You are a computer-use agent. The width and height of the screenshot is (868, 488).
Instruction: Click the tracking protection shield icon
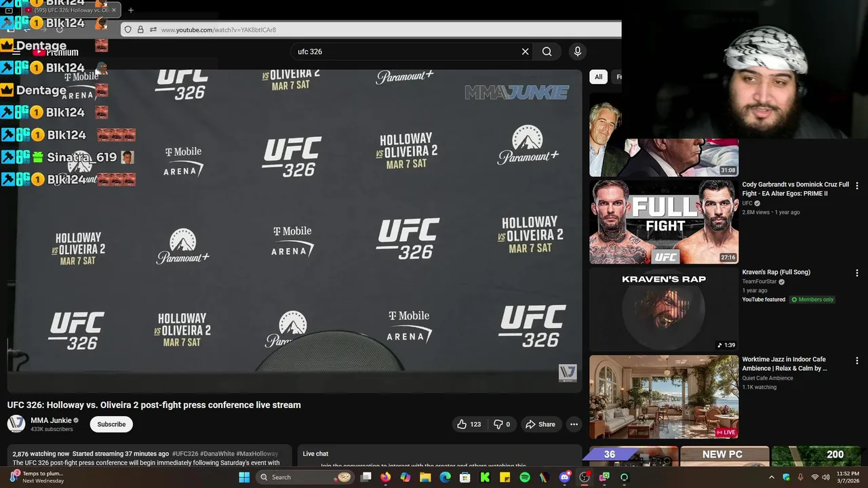click(128, 30)
